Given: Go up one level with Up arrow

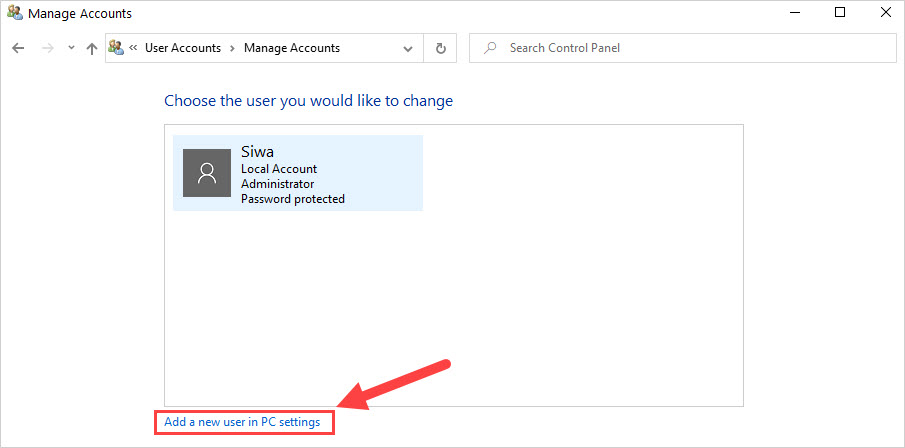Looking at the screenshot, I should 91,48.
